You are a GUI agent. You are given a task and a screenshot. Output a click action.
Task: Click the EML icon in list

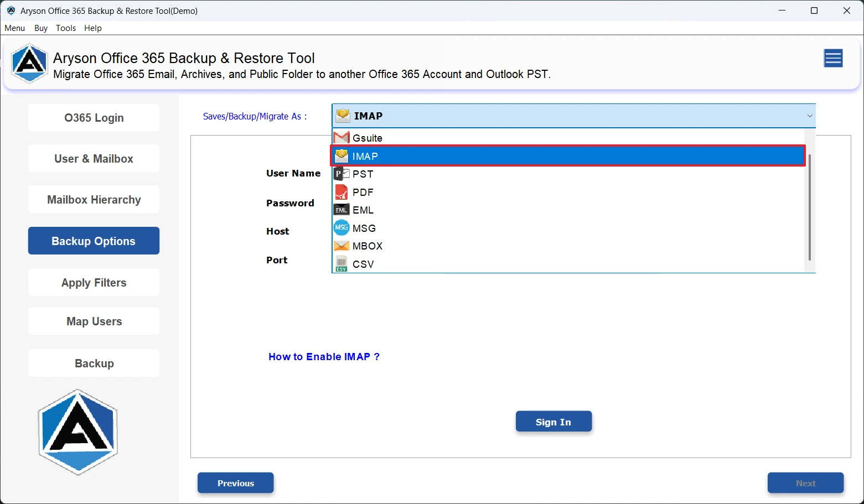pos(342,210)
